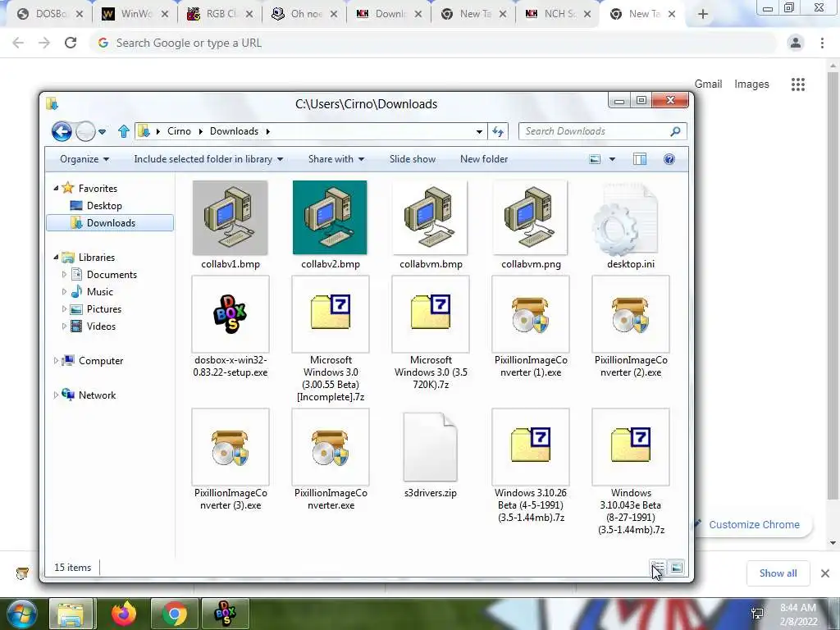Collapse Favorites tree section

pos(56,188)
